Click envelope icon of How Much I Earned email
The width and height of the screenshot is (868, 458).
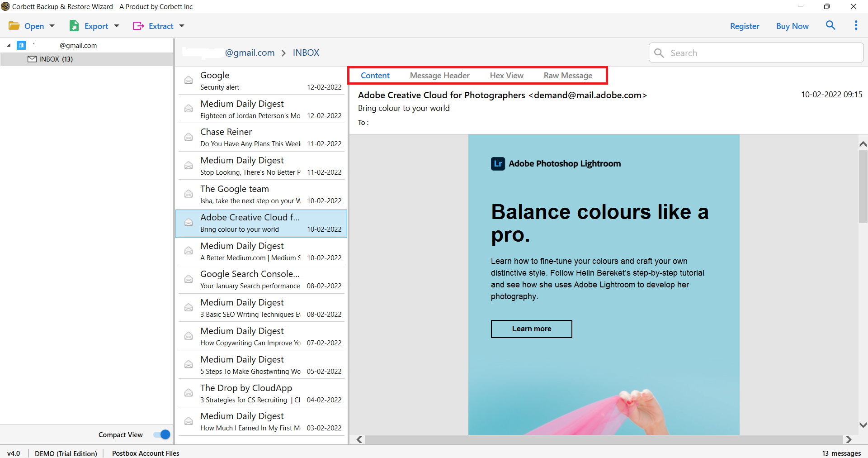point(189,421)
